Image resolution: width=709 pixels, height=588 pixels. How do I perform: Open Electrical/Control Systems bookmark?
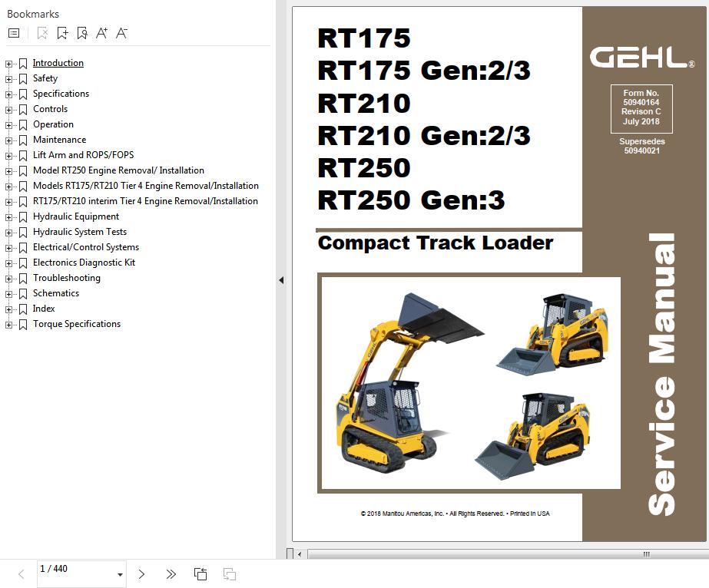[86, 247]
